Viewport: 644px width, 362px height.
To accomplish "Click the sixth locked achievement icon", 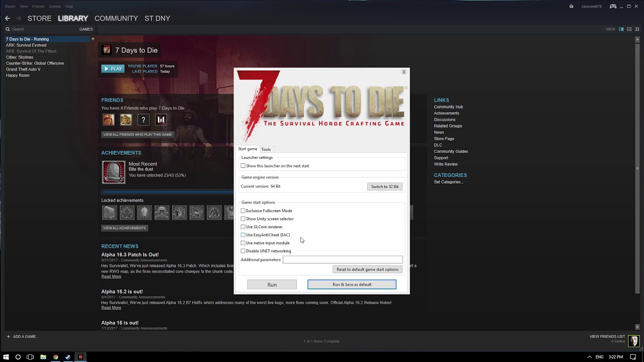I will pos(197,212).
